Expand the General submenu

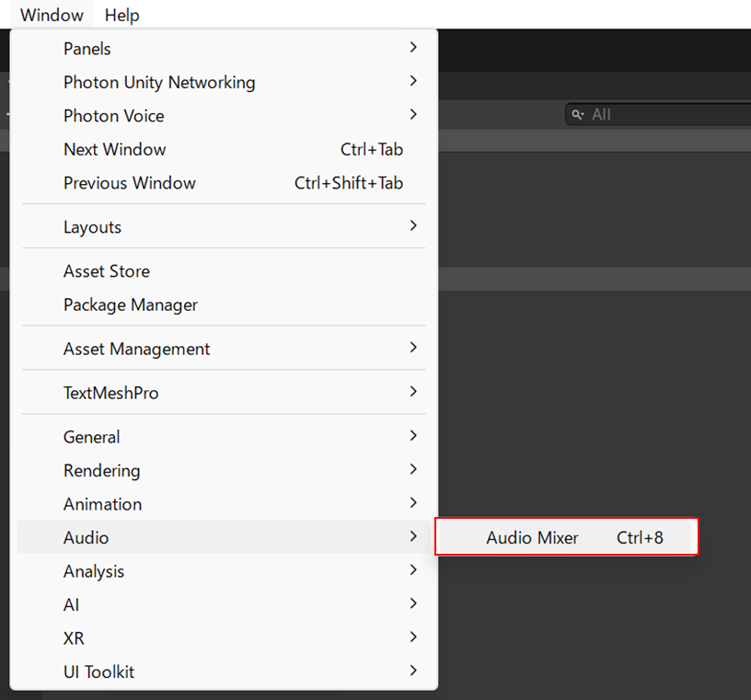coord(224,437)
